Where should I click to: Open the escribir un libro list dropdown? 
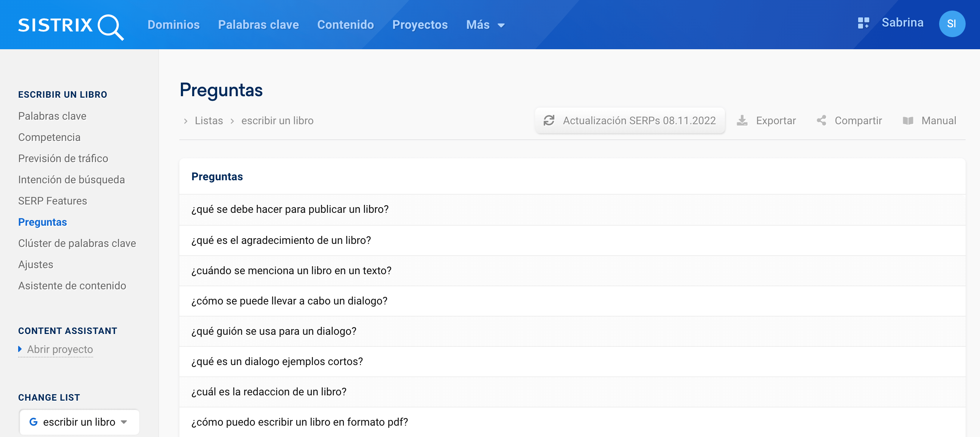coord(79,422)
